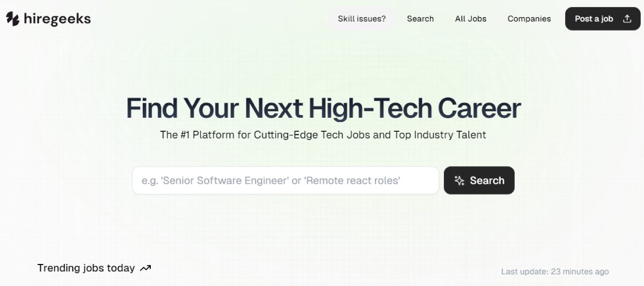Focus the job search input field
Screen dimensions: 644x286
coord(286,180)
